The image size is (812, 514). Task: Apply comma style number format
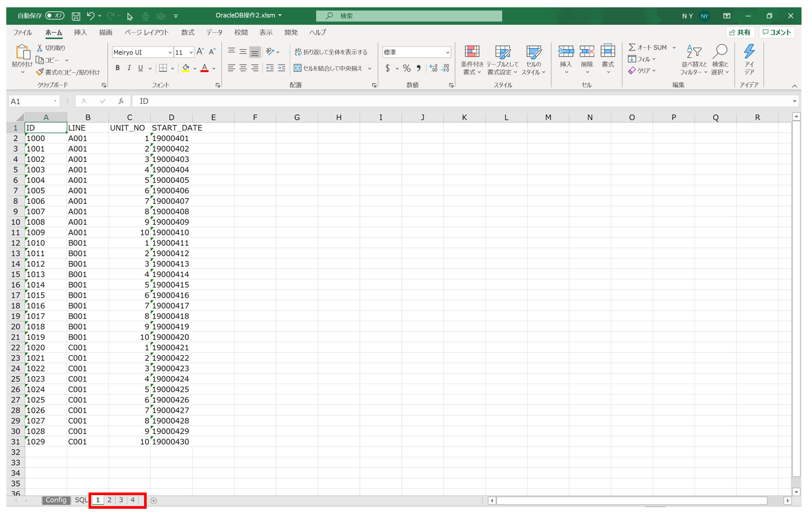[x=419, y=68]
